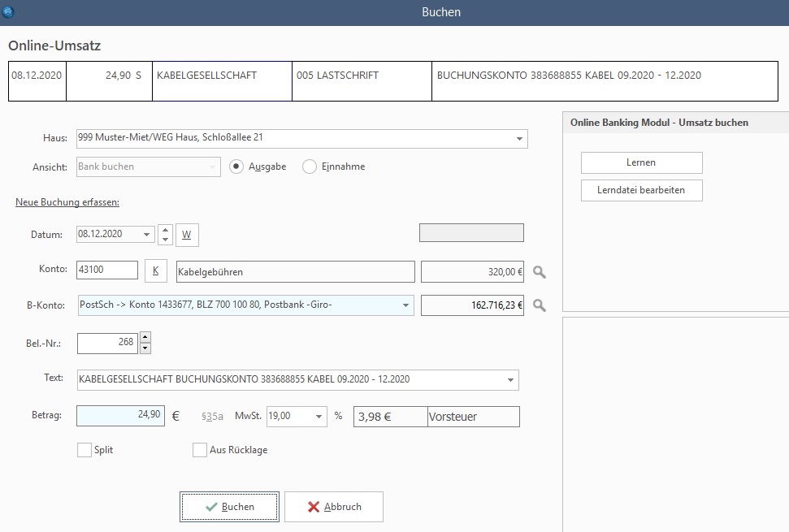Select the Einnahme radio button
789x532 pixels.
(x=309, y=167)
